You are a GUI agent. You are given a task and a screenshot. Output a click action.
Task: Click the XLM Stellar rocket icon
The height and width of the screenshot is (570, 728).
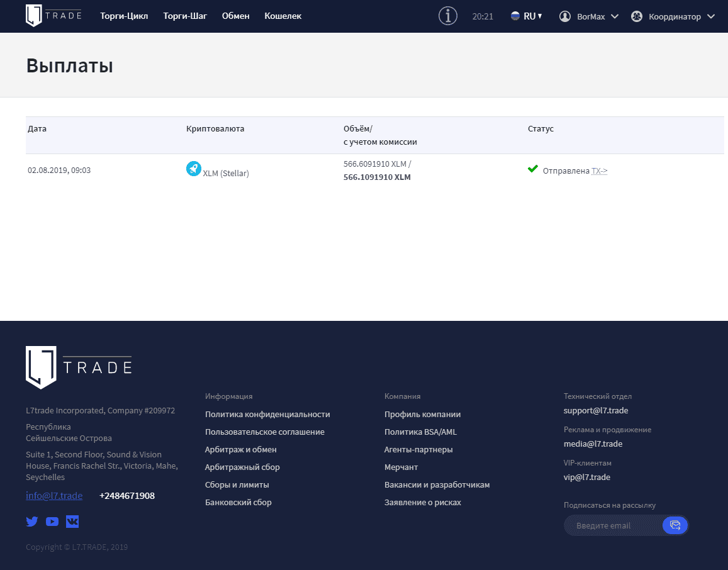click(x=194, y=169)
